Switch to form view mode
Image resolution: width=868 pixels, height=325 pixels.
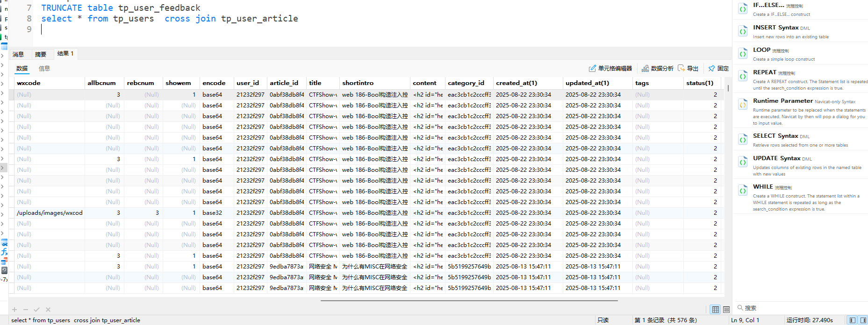tap(726, 310)
